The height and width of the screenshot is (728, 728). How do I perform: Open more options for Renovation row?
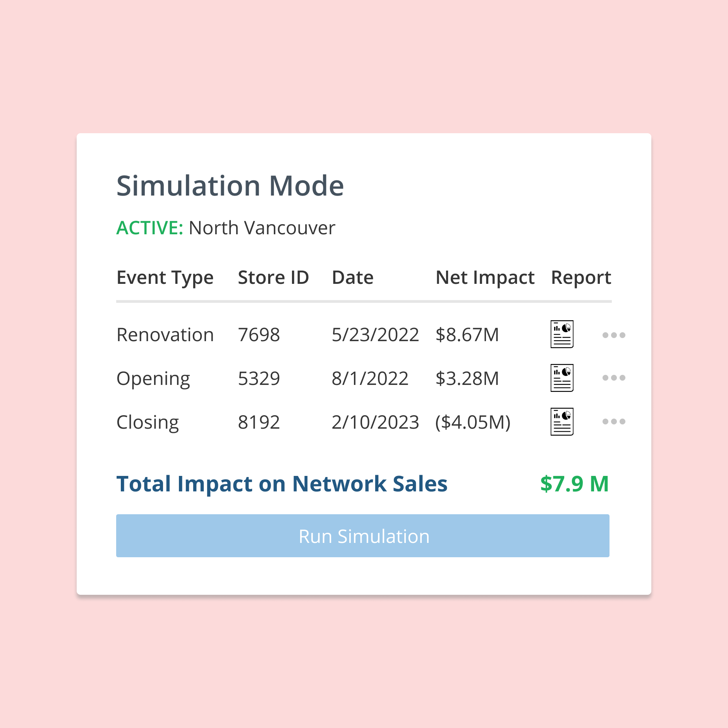coord(614,335)
